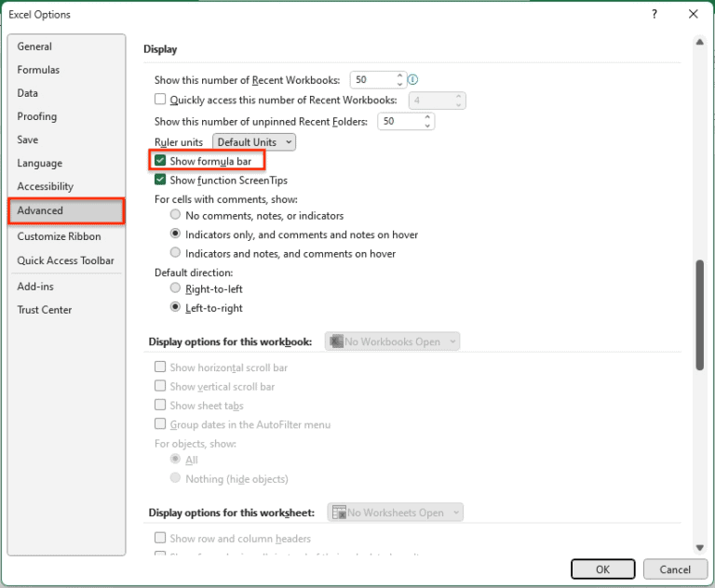Screen dimensions: 715x588
Task: Decrease the Recent Workbooks count
Action: 400,84
